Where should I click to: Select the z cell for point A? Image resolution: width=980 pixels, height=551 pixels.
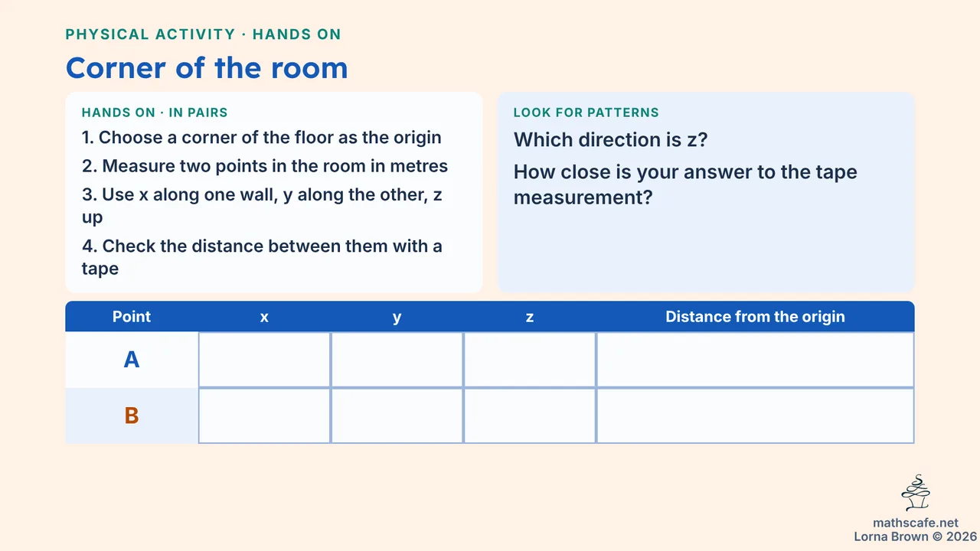click(530, 360)
